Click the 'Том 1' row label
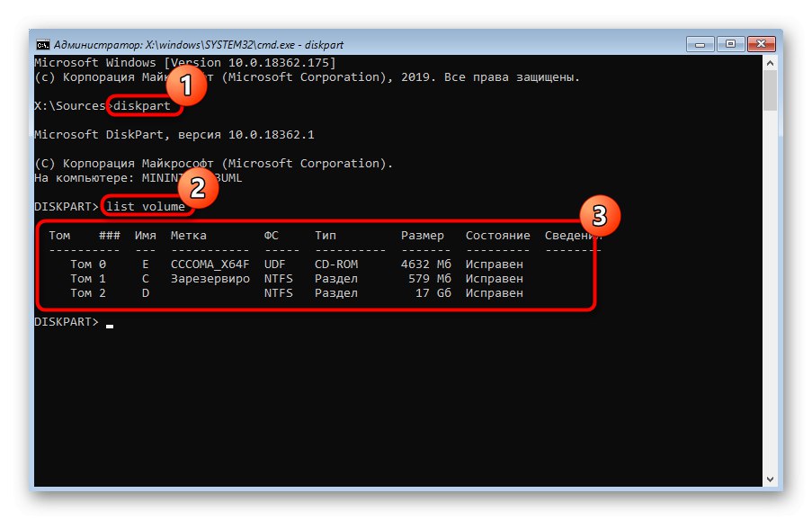The width and height of the screenshot is (812, 520). [x=88, y=279]
